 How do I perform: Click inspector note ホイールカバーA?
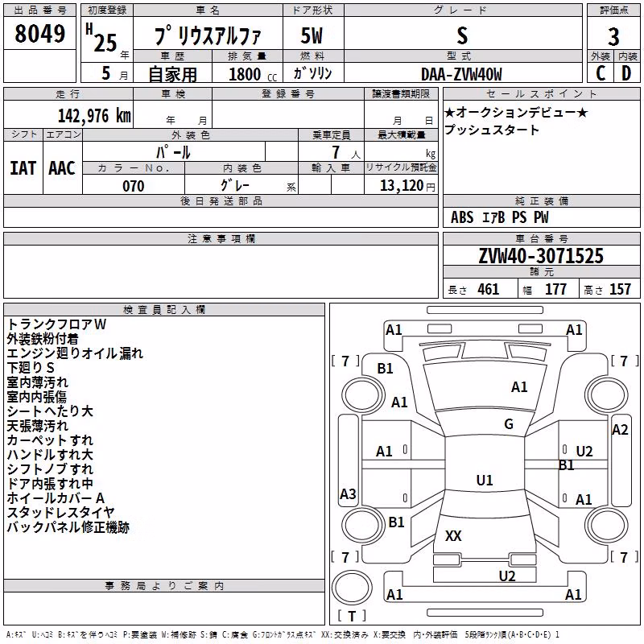56,498
